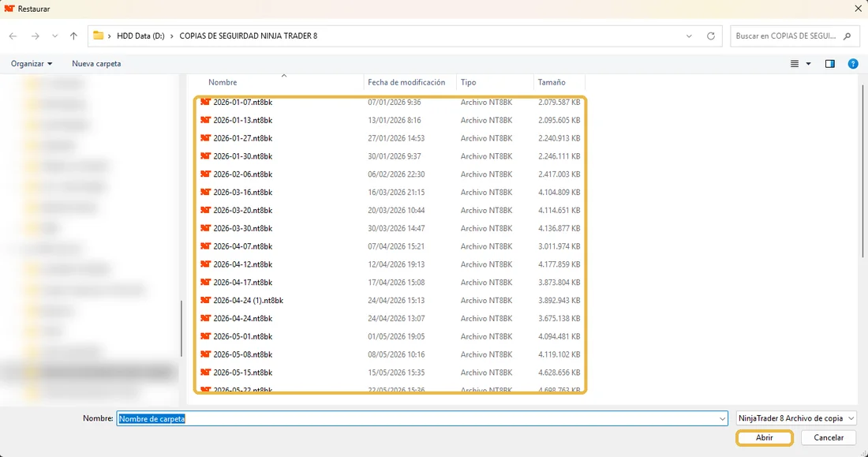This screenshot has height=457, width=868.
Task: Click NinjaTrader icon of 2026-01-07.nt8bk
Action: click(x=205, y=102)
